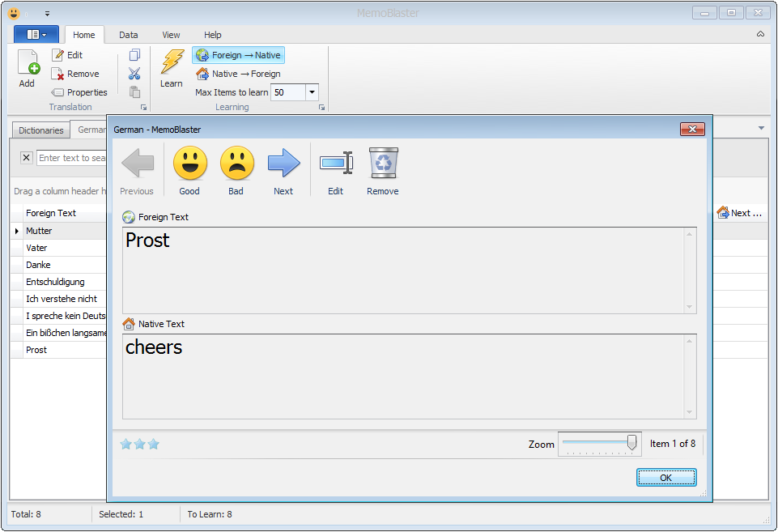This screenshot has width=778, height=532.
Task: Click the Max Items to learn value field
Action: coord(288,92)
